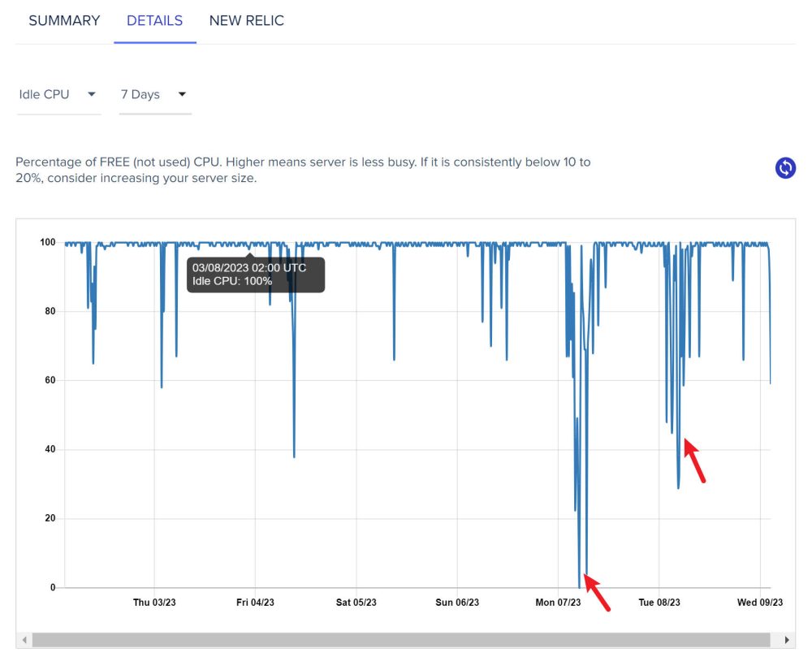This screenshot has height=670, width=812.
Task: Click the scrollbar right arrow below the chart
Action: click(x=787, y=640)
